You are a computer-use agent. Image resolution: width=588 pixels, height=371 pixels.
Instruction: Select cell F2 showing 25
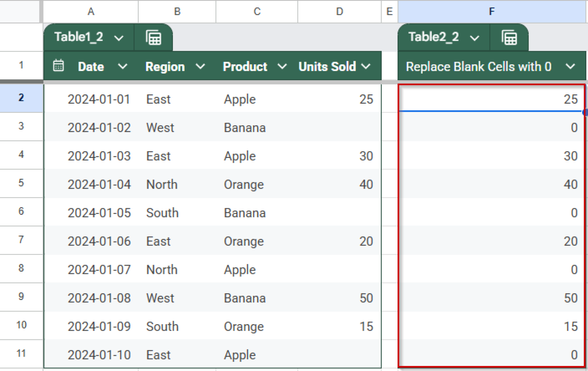[x=492, y=99]
